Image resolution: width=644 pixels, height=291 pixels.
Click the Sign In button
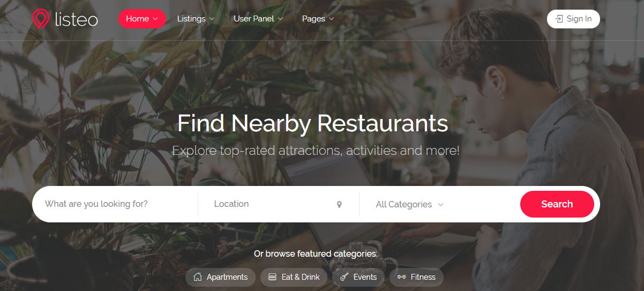[x=573, y=19]
